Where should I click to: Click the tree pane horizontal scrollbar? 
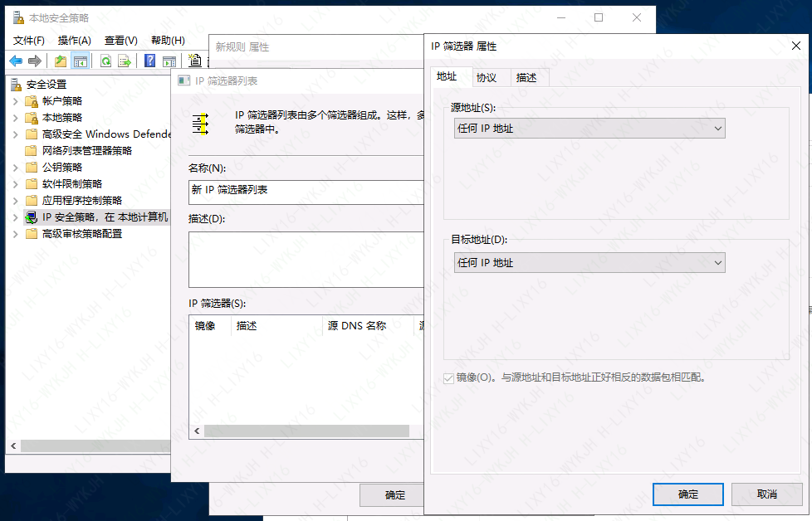95,446
